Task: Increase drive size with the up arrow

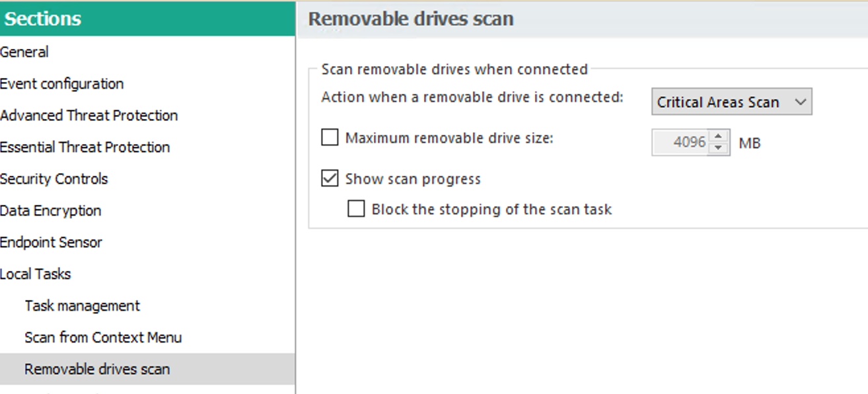Action: point(719,136)
